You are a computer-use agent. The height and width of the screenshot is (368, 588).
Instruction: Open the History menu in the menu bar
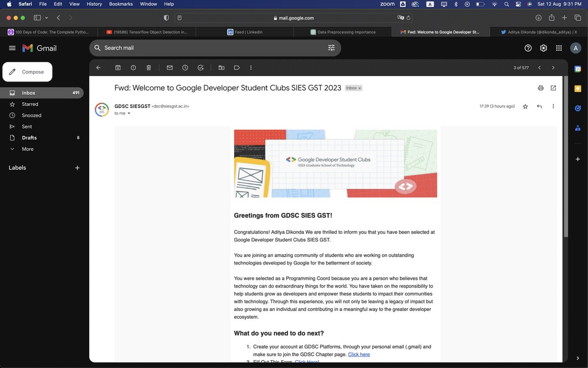point(94,4)
